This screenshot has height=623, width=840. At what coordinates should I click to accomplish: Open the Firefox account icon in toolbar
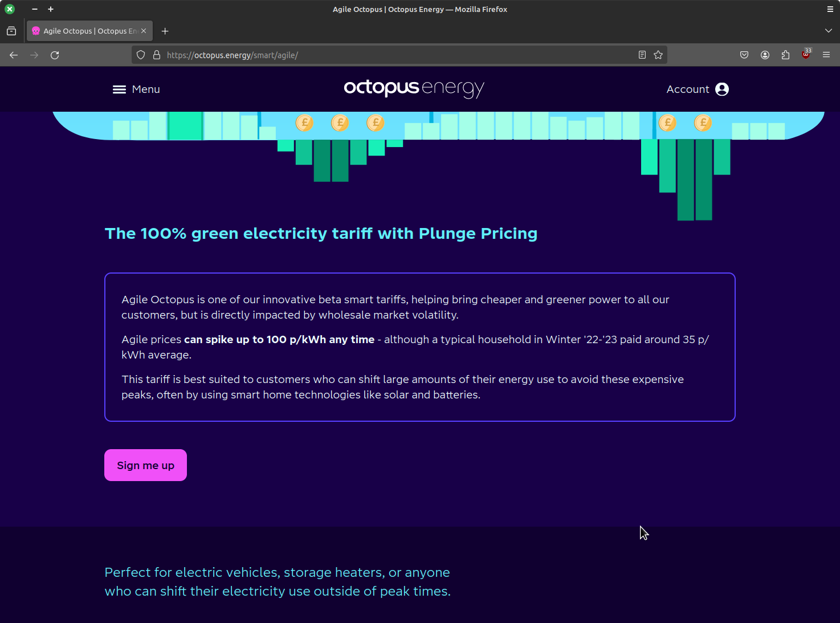tap(765, 55)
